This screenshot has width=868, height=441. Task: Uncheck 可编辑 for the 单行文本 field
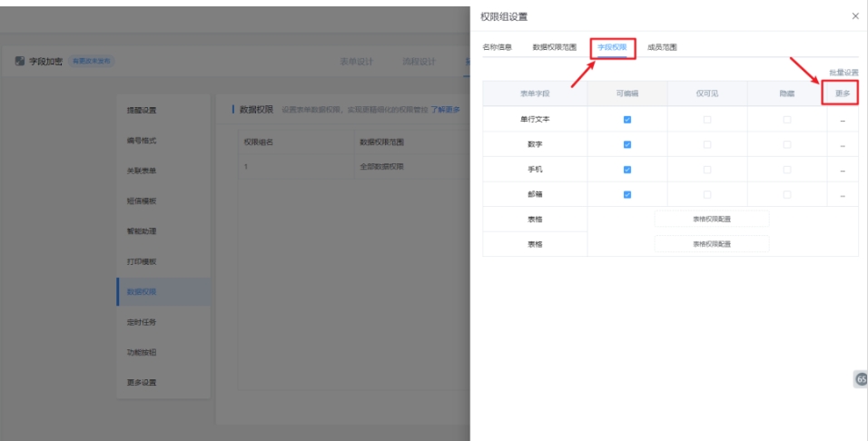[627, 120]
